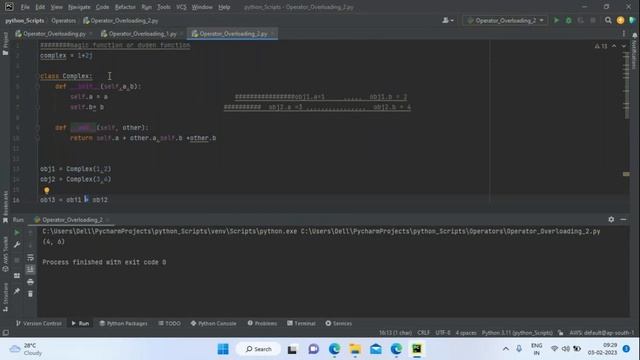Open the UTF-8 encoding selector
Image resolution: width=640 pixels, height=360 pixels.
(x=443, y=333)
